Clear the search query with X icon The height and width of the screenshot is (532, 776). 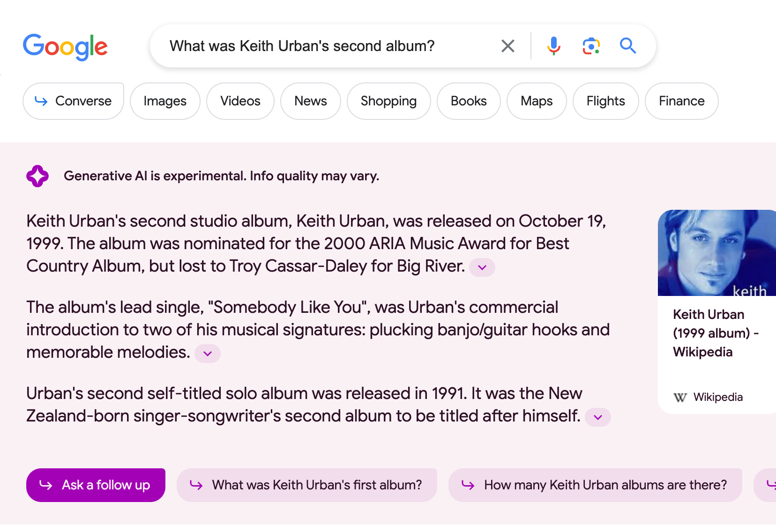[508, 46]
